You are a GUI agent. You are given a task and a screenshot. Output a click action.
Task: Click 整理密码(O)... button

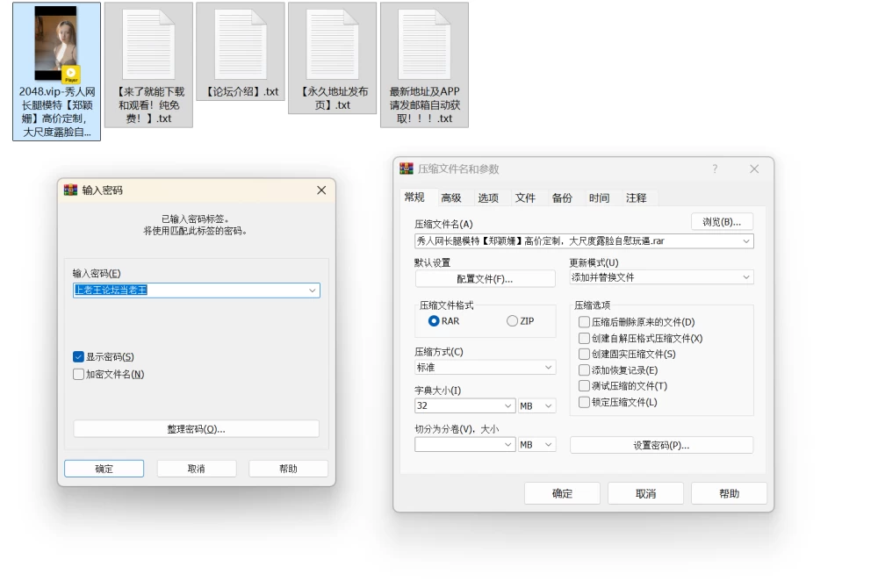click(196, 429)
